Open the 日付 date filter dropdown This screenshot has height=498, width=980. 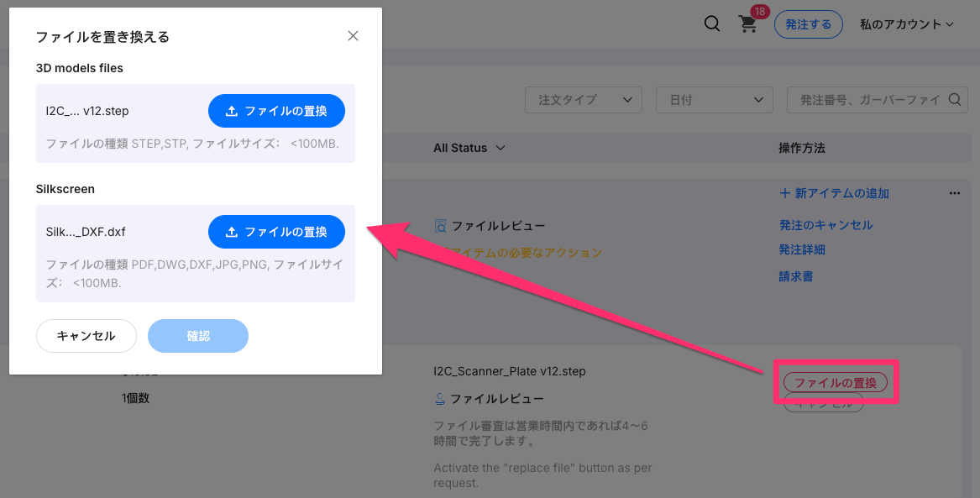pyautogui.click(x=714, y=100)
